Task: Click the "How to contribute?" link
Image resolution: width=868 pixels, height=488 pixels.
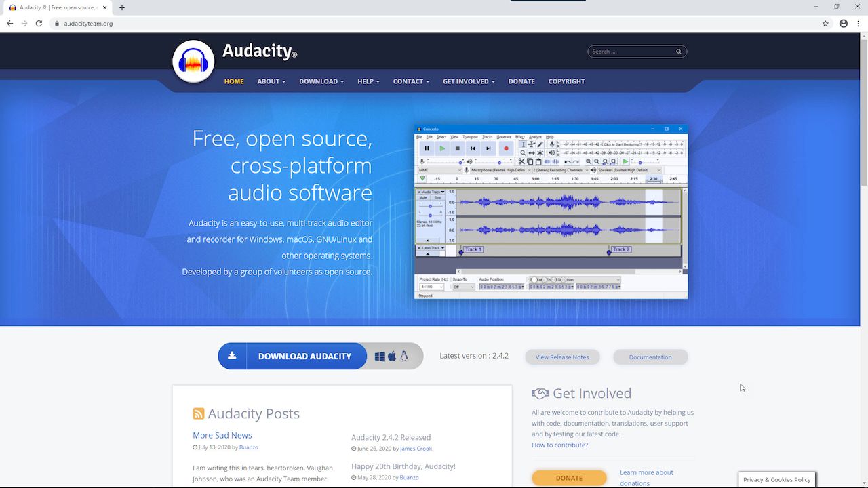Action: coord(559,445)
